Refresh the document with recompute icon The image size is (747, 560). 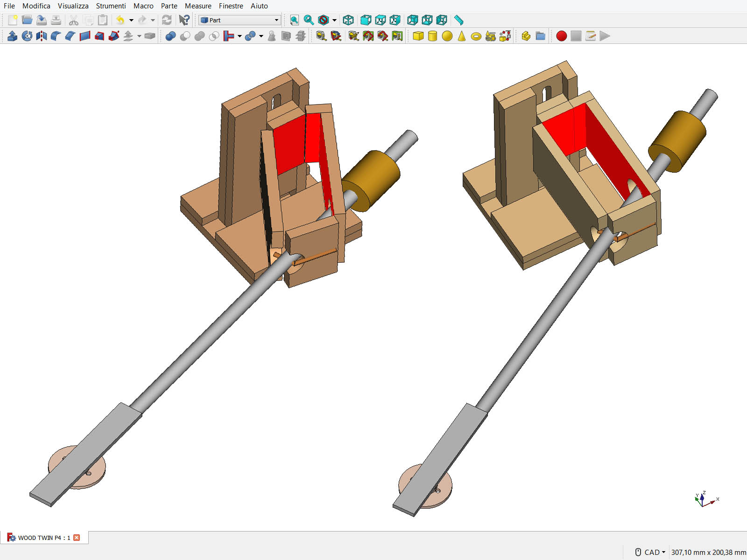tap(167, 20)
